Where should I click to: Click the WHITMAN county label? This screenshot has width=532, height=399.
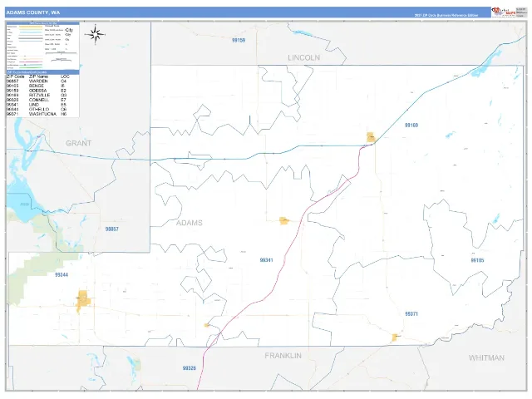click(x=486, y=358)
